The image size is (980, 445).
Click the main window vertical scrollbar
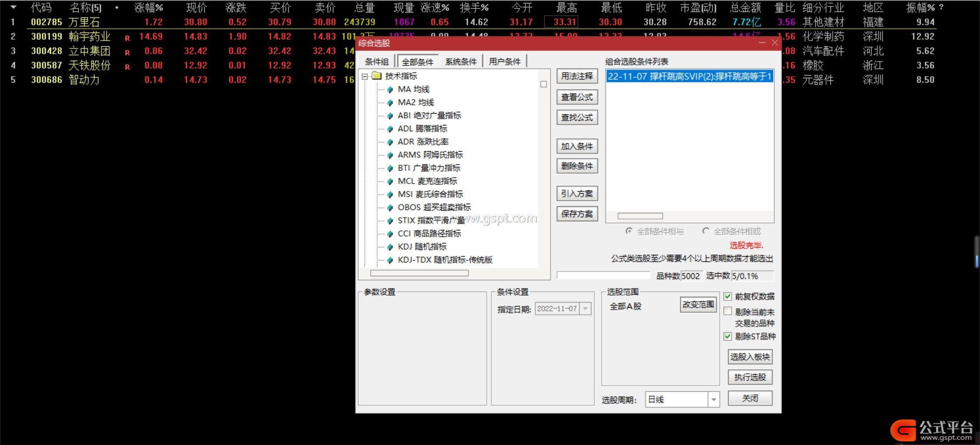[977, 252]
